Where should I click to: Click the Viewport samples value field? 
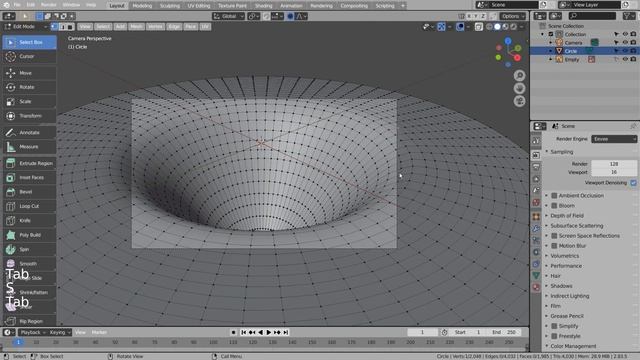[614, 172]
